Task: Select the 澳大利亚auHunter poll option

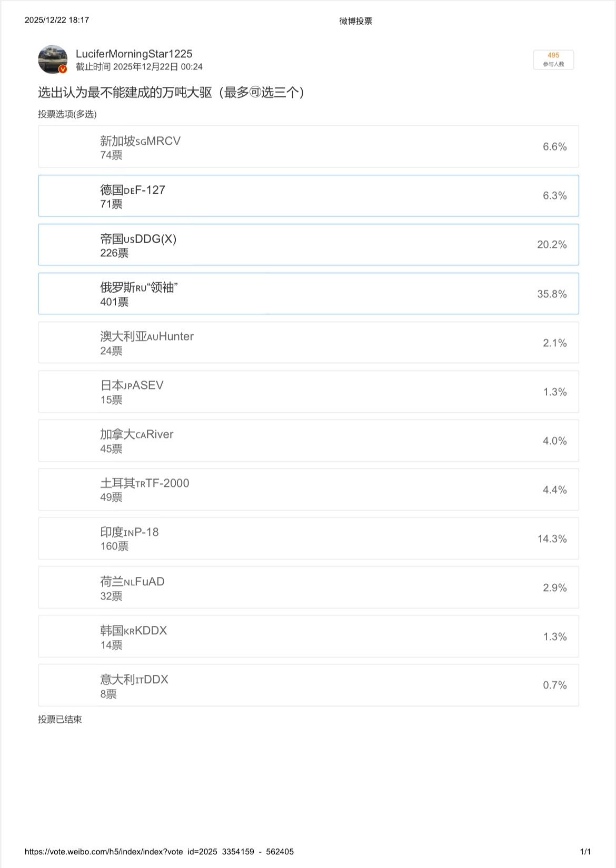Action: [308, 342]
